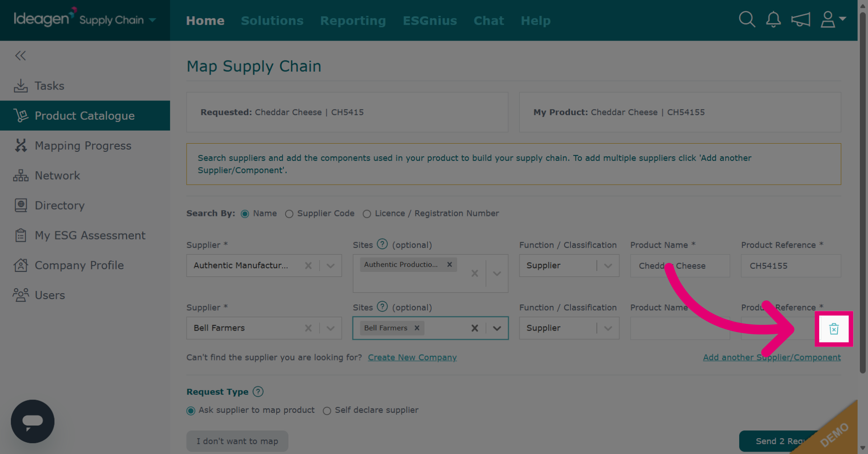Open Chat from top navigation
Screen dimensions: 868x454
[x=489, y=20]
